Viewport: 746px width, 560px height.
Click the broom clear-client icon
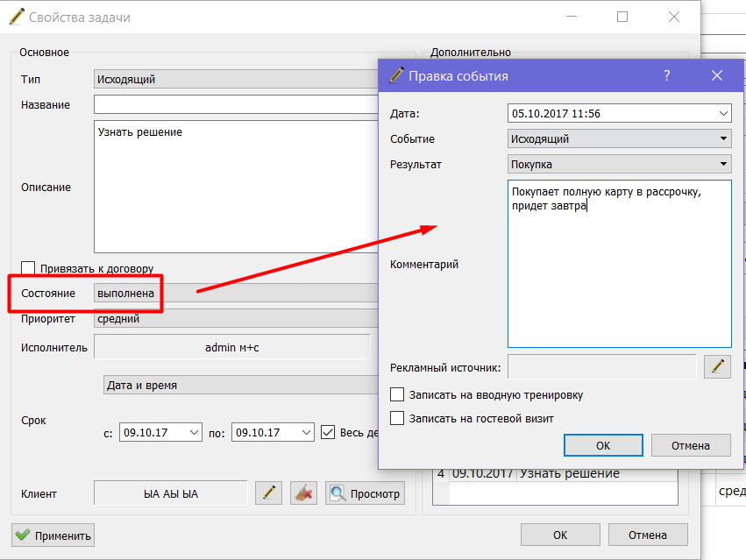(x=303, y=493)
